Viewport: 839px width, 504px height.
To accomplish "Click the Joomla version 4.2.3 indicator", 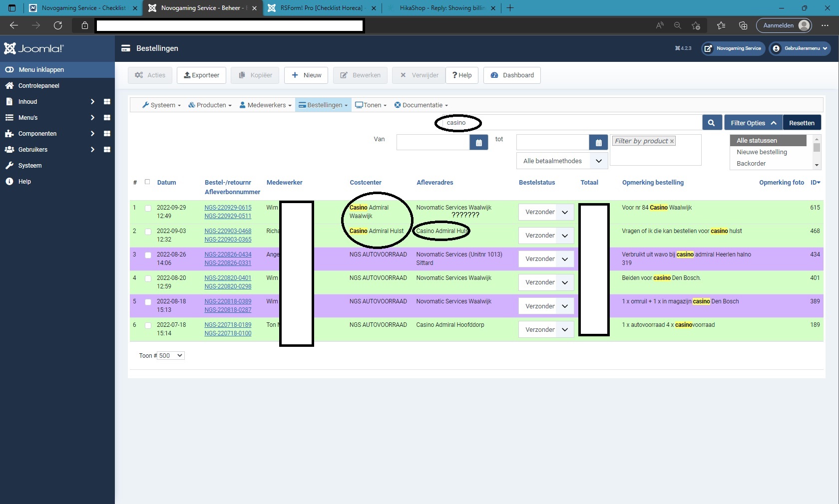I will [683, 48].
